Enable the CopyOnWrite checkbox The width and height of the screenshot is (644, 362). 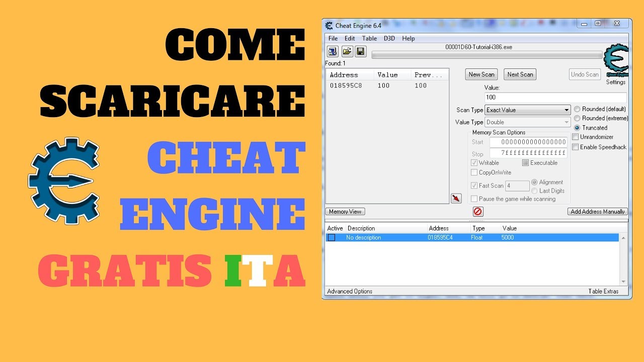[x=474, y=172]
